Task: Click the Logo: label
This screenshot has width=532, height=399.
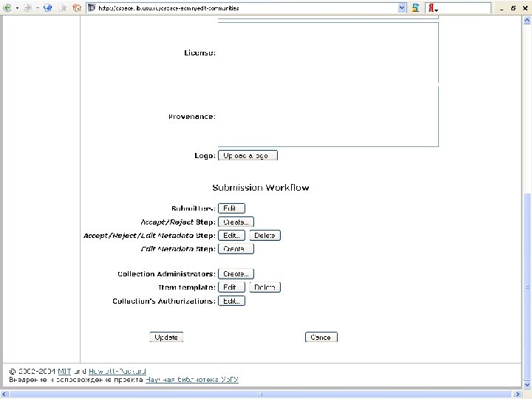Action: point(205,156)
